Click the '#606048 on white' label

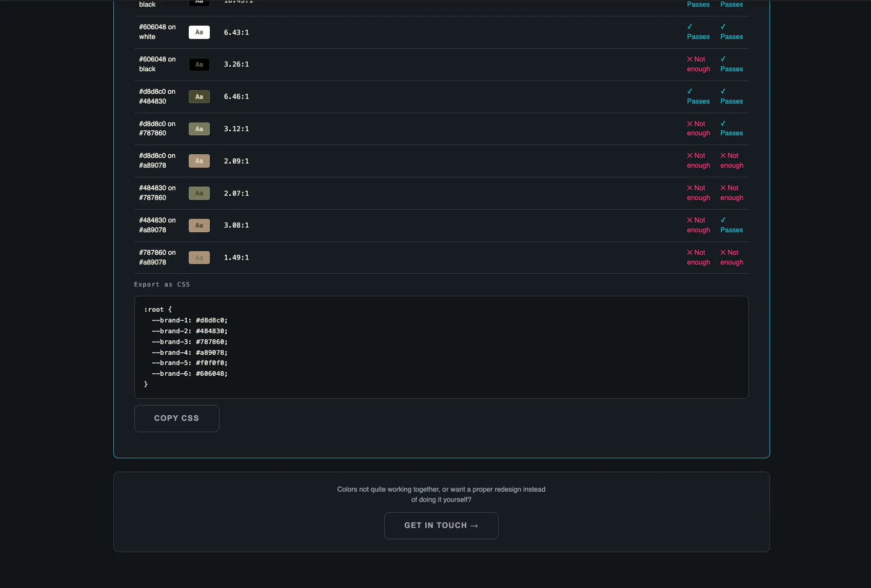click(157, 32)
